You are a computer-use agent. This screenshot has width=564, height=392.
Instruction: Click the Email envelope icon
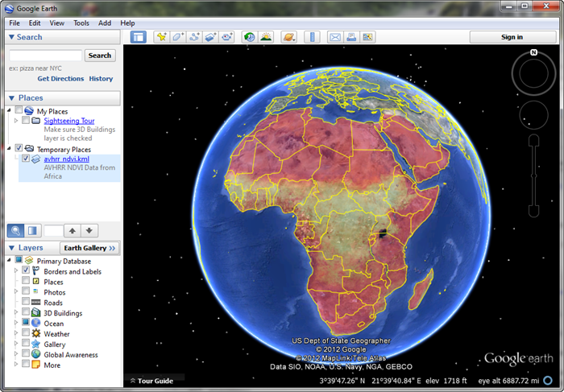[334, 37]
